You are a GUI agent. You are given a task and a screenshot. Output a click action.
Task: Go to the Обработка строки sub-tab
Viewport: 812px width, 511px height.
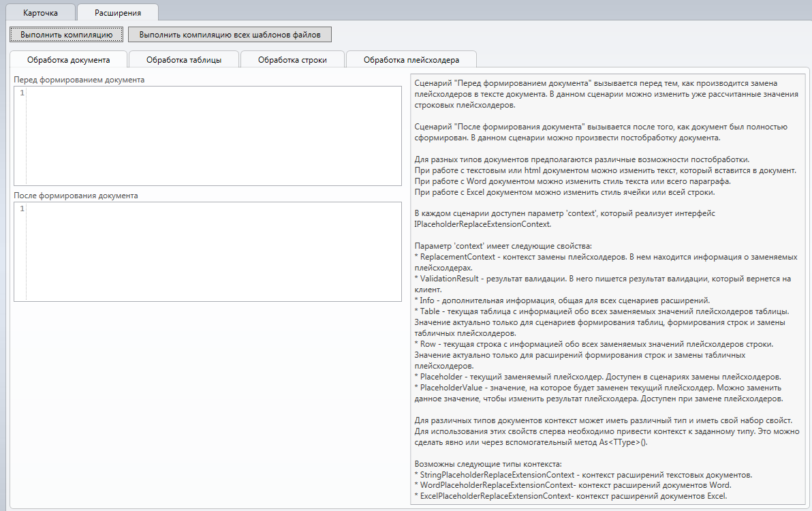(292, 59)
